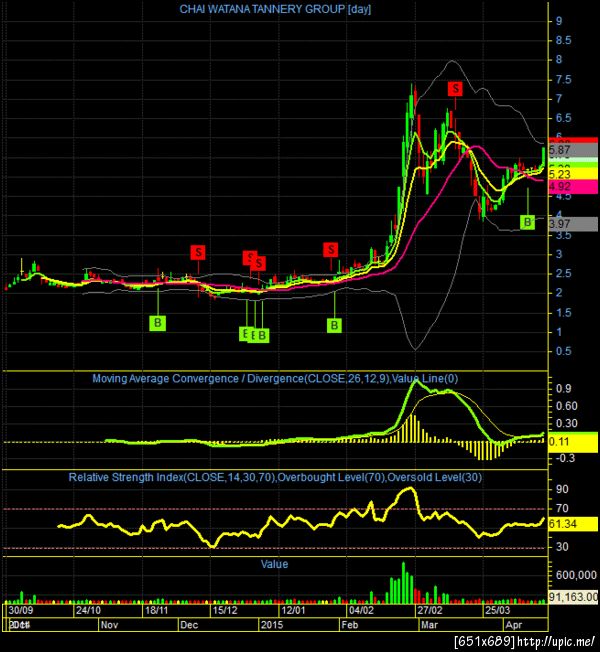Click the 24/10 date label
Image resolution: width=600 pixels, height=652 pixels.
(88, 610)
